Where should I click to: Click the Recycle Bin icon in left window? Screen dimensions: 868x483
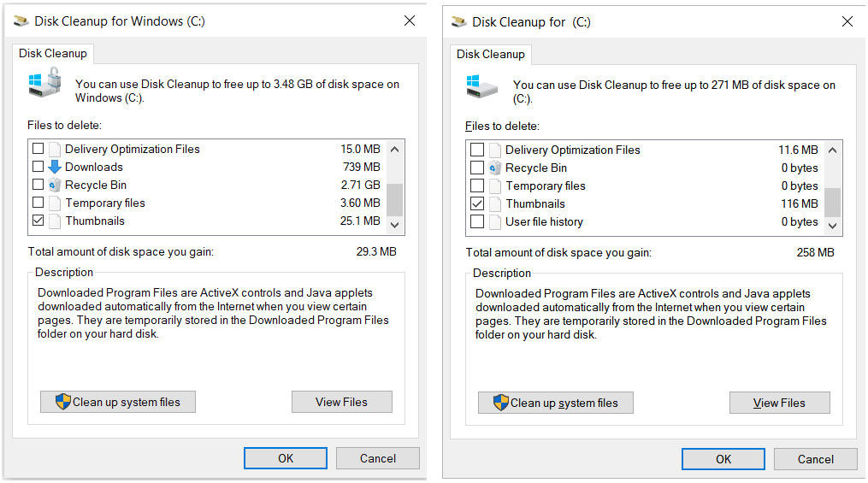coord(54,185)
